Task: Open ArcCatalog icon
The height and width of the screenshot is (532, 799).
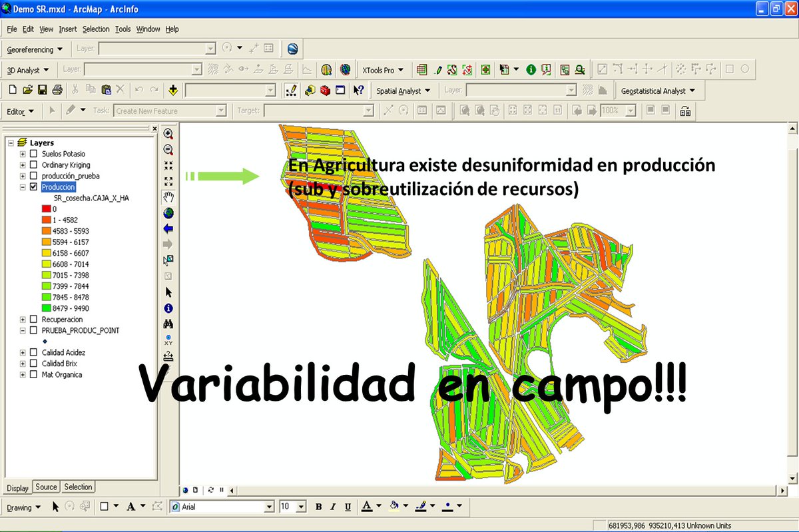Action: coord(310,90)
